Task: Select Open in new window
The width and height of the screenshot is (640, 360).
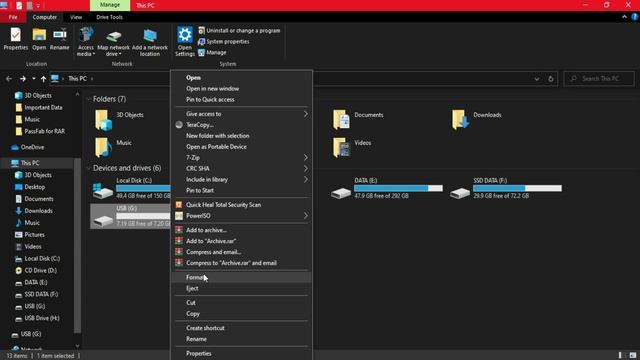Action: [242, 89]
